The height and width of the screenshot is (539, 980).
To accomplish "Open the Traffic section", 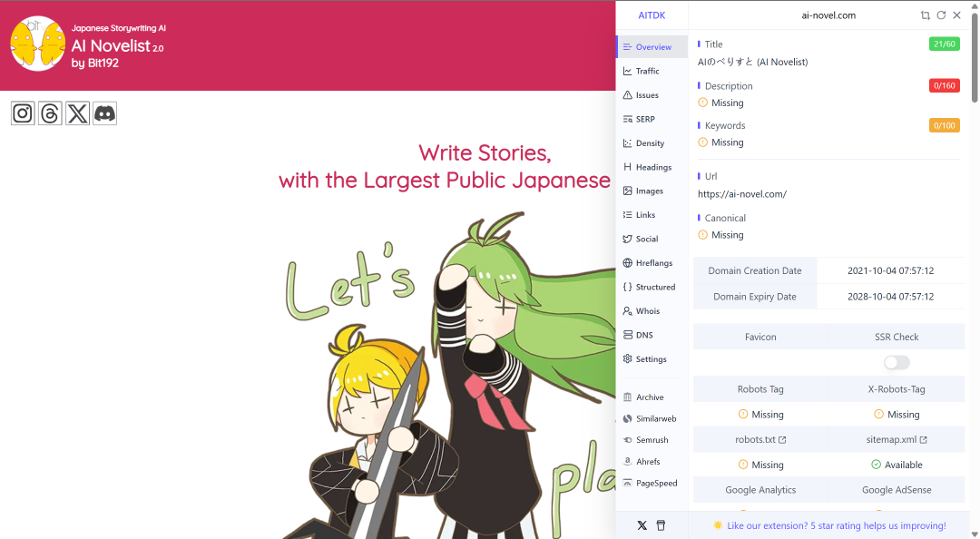I will pos(652,72).
